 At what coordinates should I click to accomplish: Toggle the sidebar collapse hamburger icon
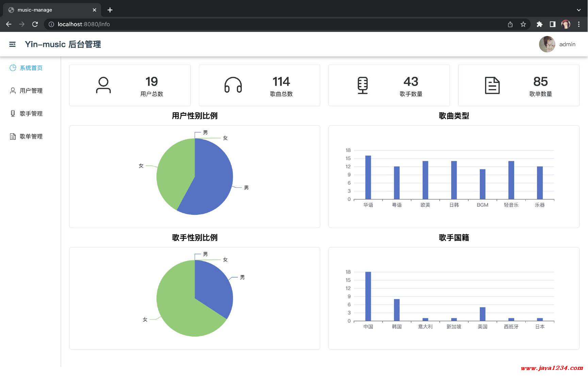pyautogui.click(x=12, y=44)
